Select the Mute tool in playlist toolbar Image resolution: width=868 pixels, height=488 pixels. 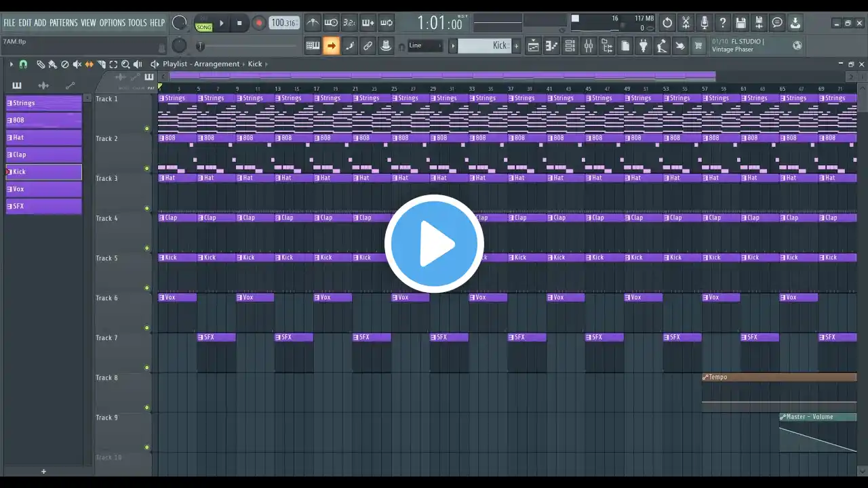click(77, 64)
